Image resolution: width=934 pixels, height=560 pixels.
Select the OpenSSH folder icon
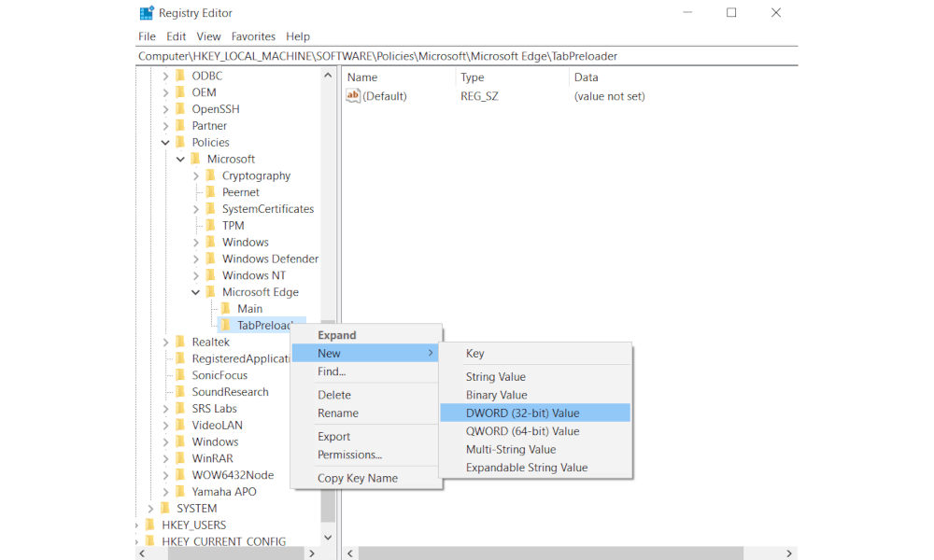[x=180, y=109]
